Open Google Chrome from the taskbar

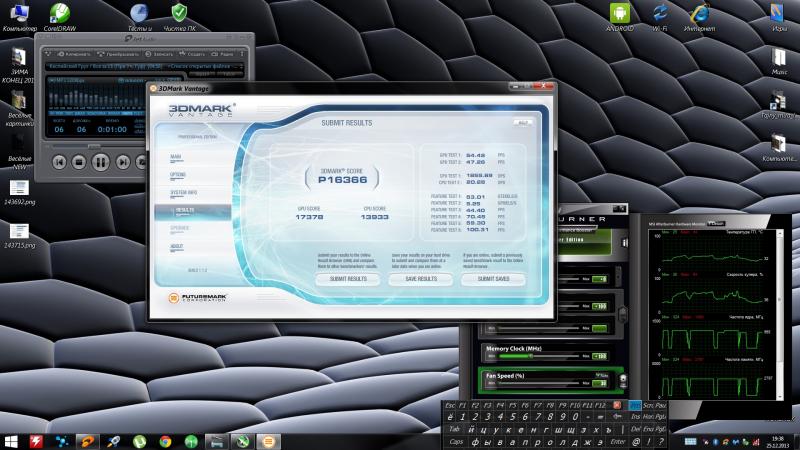pos(165,441)
